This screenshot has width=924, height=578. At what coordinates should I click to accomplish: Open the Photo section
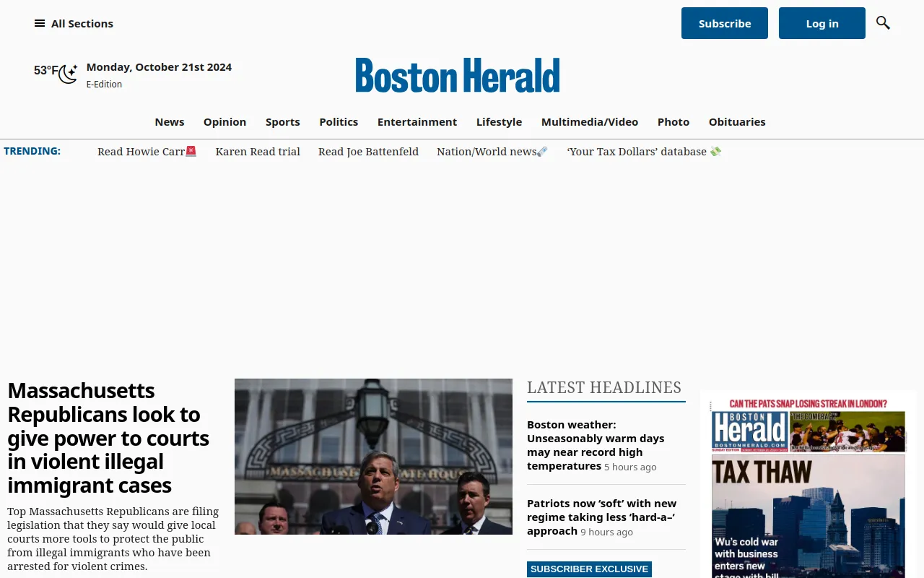click(674, 121)
